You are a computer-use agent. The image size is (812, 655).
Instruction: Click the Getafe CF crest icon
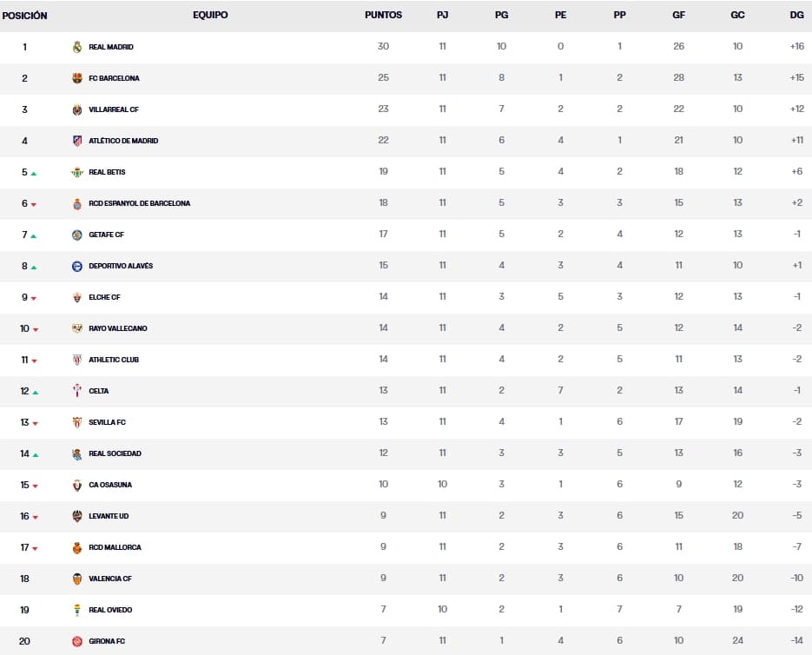[x=77, y=235]
